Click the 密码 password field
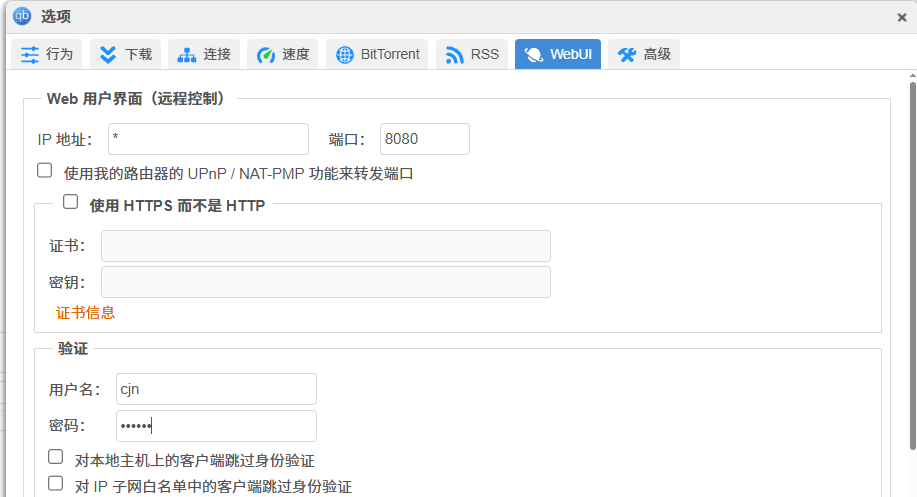 [x=216, y=426]
